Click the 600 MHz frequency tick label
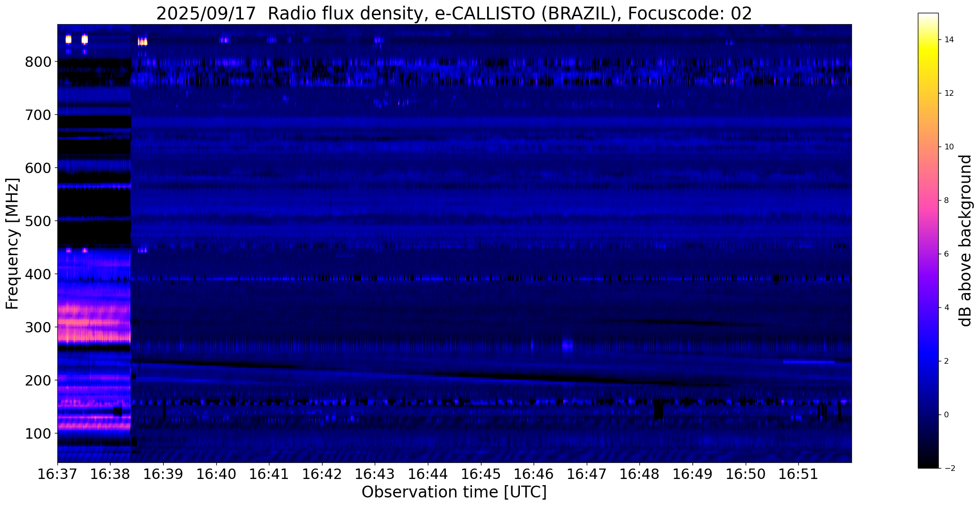 click(x=38, y=168)
